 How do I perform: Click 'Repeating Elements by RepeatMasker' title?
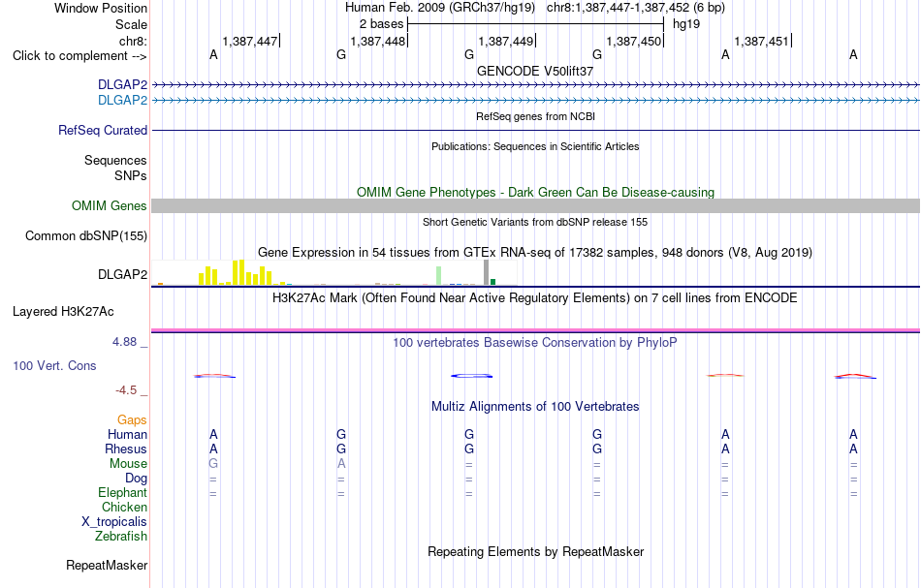click(535, 552)
